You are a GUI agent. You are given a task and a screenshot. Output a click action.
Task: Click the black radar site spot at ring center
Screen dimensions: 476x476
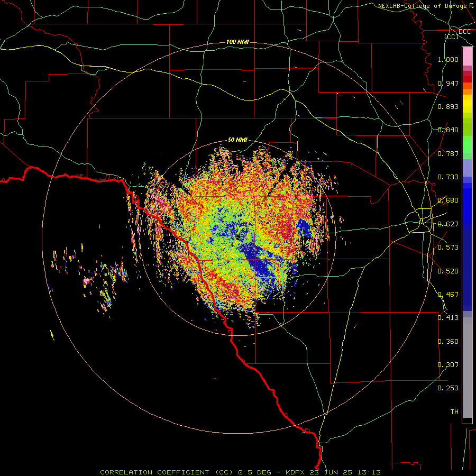[x=238, y=237]
